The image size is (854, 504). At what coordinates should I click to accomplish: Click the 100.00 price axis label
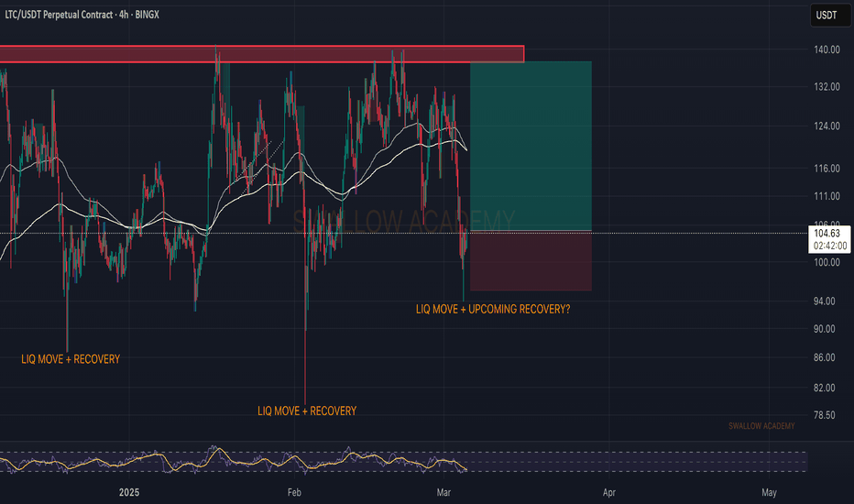(x=827, y=262)
